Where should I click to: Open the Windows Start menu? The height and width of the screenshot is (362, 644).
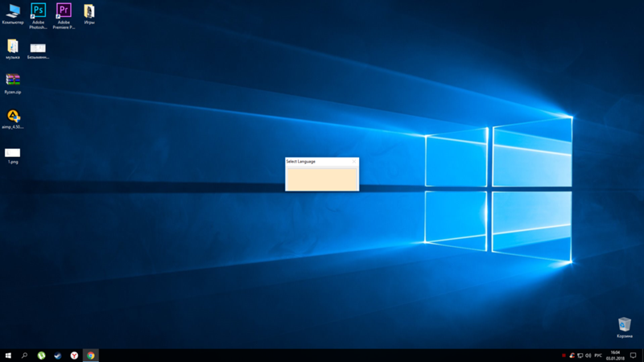(x=8, y=356)
